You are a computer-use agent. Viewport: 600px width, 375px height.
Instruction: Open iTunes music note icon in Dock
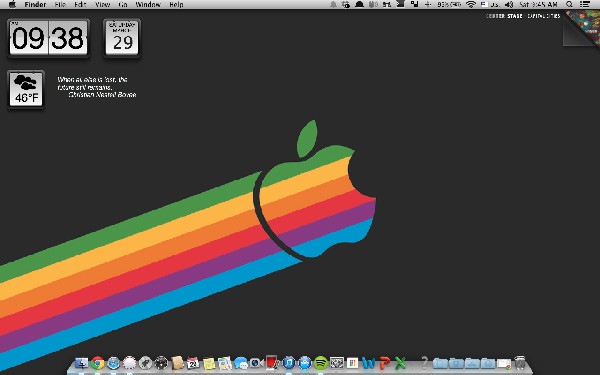pos(289,362)
